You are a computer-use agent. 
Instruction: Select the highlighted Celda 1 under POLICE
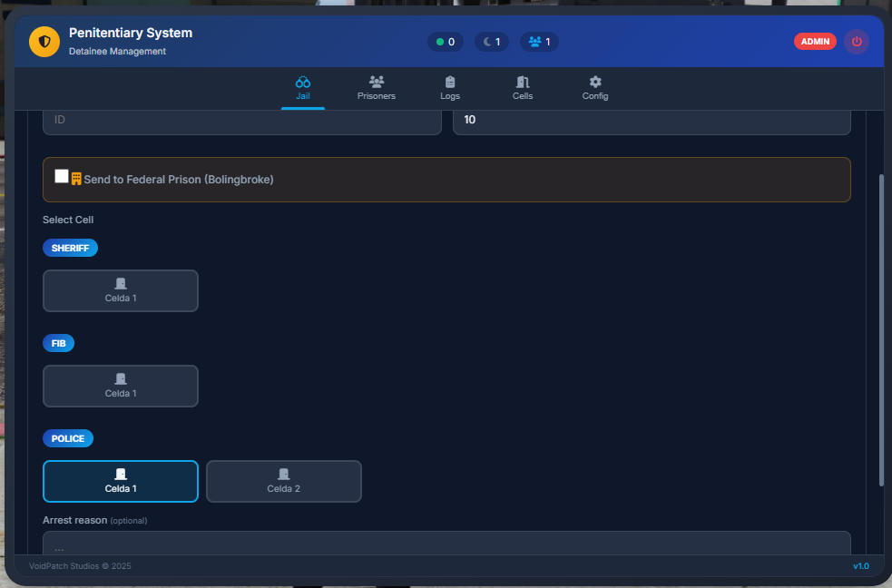tap(121, 481)
